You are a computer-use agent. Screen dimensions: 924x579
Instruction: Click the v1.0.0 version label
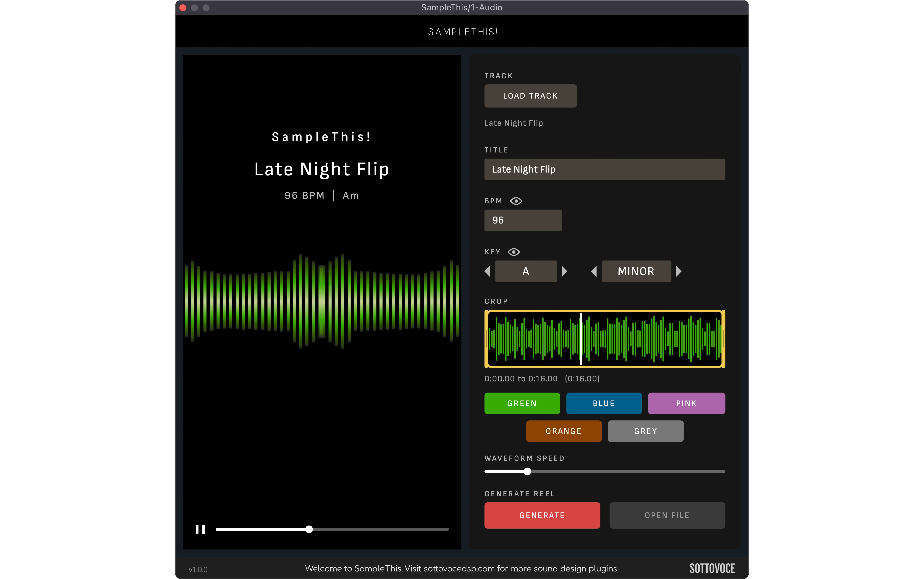tap(198, 570)
